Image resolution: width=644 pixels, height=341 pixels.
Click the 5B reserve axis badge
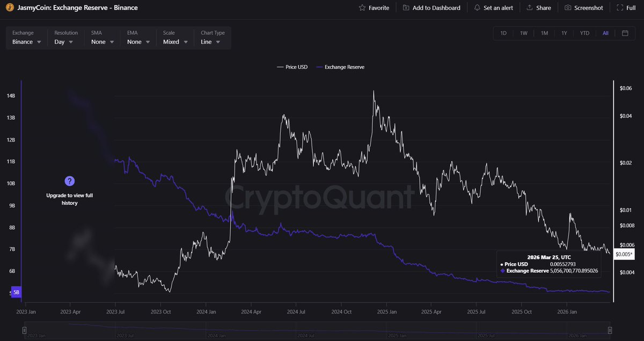pyautogui.click(x=16, y=292)
